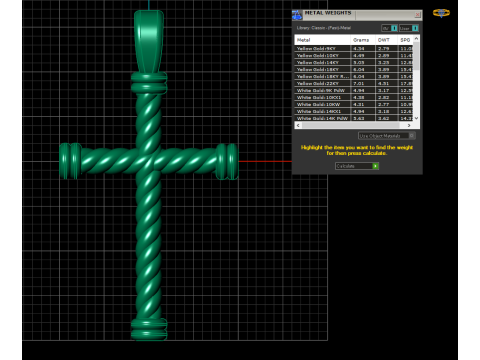Toggle the cyan switch left of User field
The width and height of the screenshot is (480, 360).
click(x=394, y=28)
